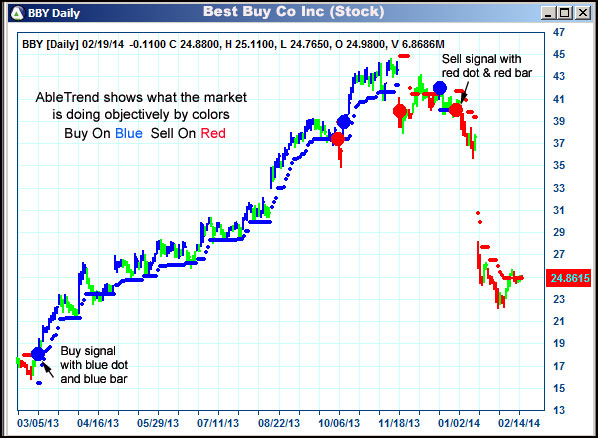This screenshot has width=598, height=438.
Task: Close the BBY Daily chart window
Action: click(583, 13)
